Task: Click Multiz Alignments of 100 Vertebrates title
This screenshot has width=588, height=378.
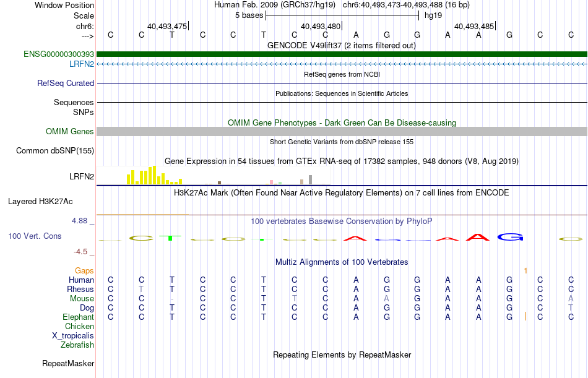Action: click(x=342, y=262)
